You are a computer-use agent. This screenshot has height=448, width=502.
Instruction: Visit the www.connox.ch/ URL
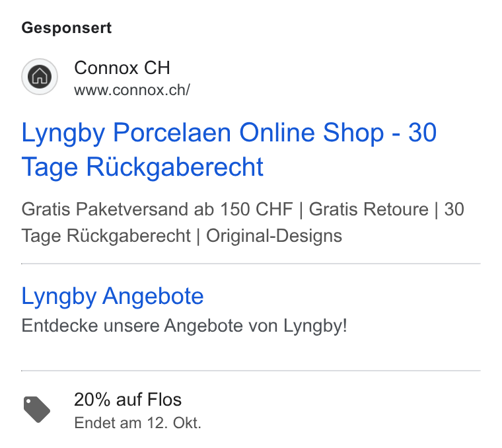pos(132,90)
